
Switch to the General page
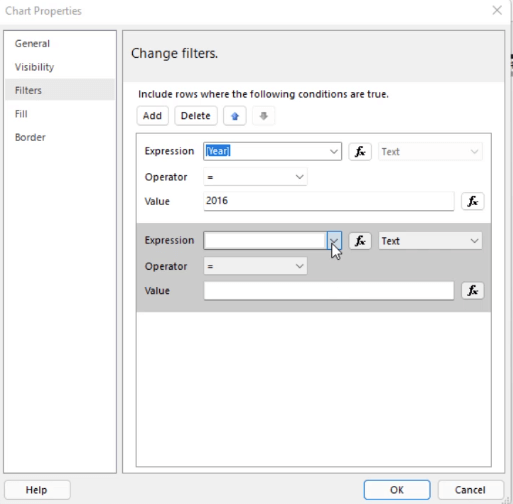[x=32, y=43]
